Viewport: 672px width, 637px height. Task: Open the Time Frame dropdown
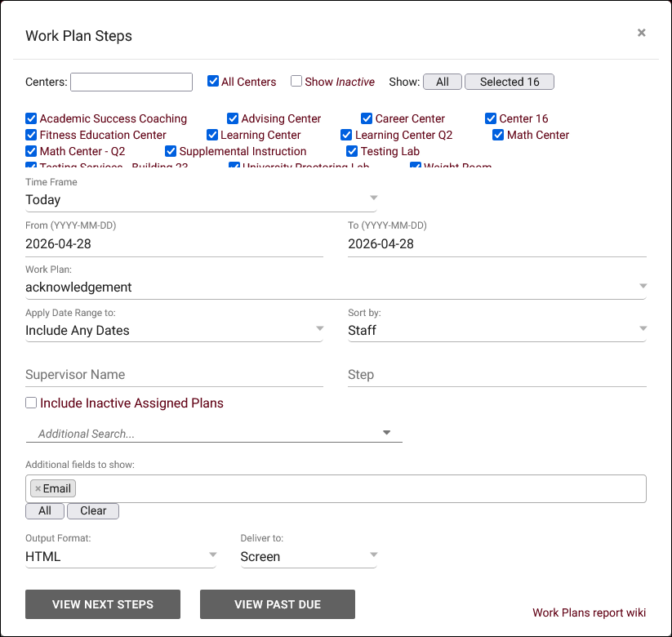point(200,199)
